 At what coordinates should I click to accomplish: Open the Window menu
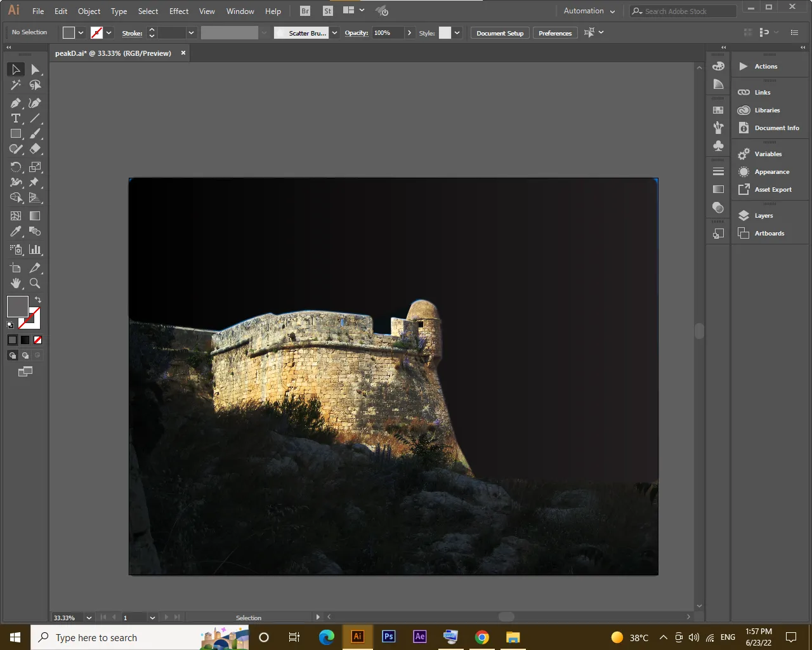(x=240, y=11)
